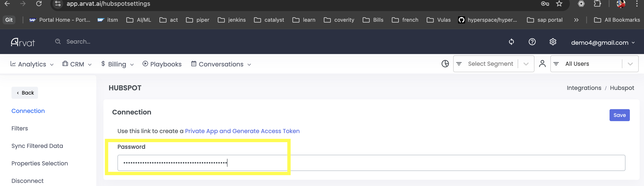Open the sap portal bookmarks folder
This screenshot has width=644, height=186.
coord(545,20)
